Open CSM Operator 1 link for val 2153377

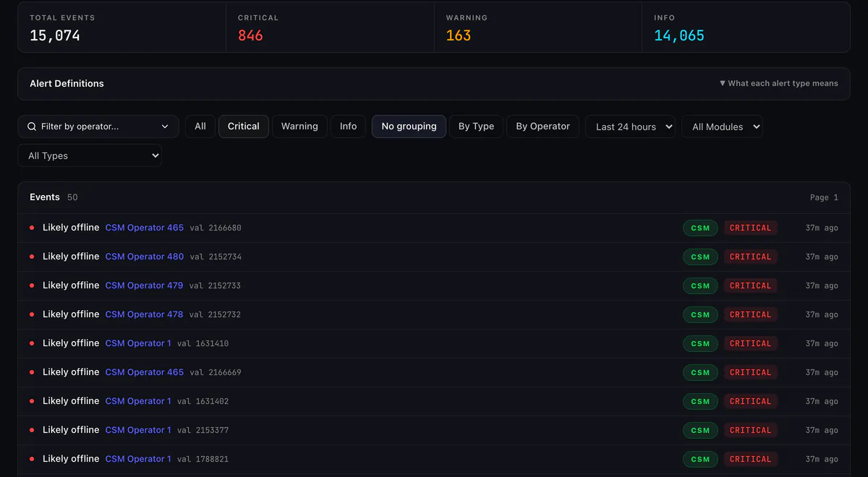pos(138,430)
